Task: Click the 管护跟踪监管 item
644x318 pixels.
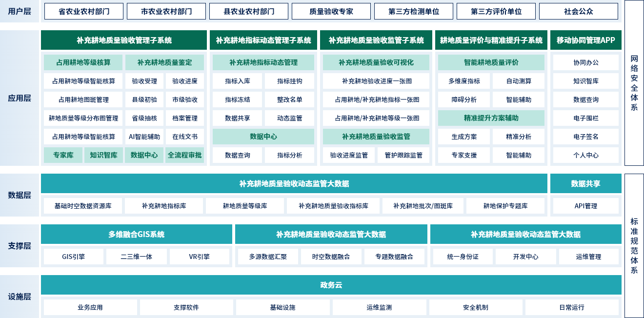Action: pyautogui.click(x=403, y=156)
